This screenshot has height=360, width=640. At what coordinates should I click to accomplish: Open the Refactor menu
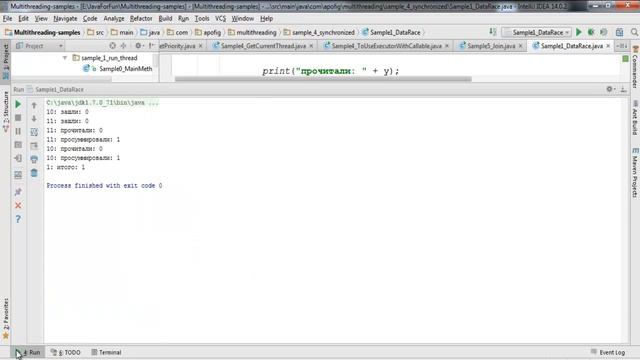141,18
